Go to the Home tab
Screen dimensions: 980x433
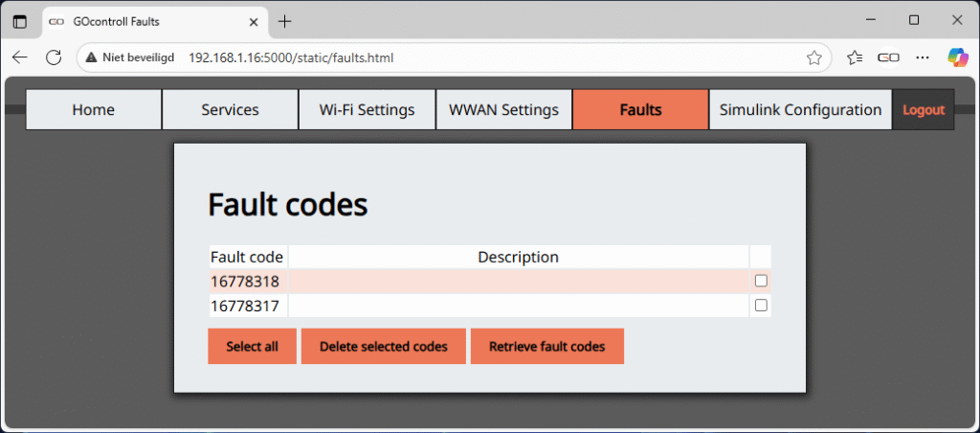[x=94, y=110]
